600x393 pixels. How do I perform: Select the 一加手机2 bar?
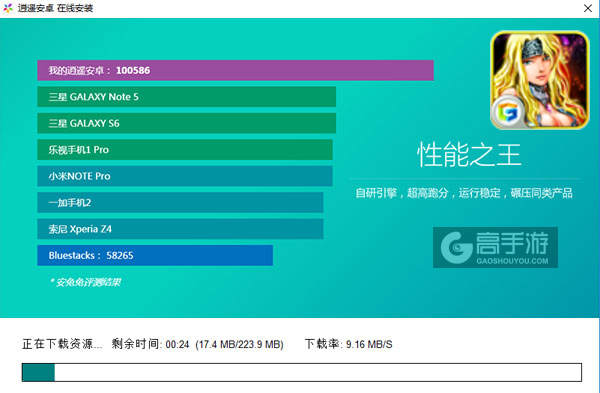tap(180, 202)
